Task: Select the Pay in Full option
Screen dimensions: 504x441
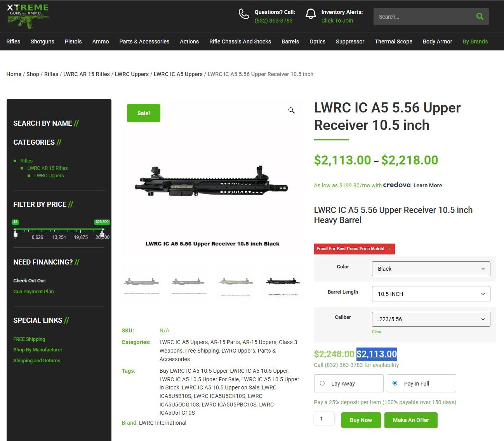Action: (x=395, y=383)
